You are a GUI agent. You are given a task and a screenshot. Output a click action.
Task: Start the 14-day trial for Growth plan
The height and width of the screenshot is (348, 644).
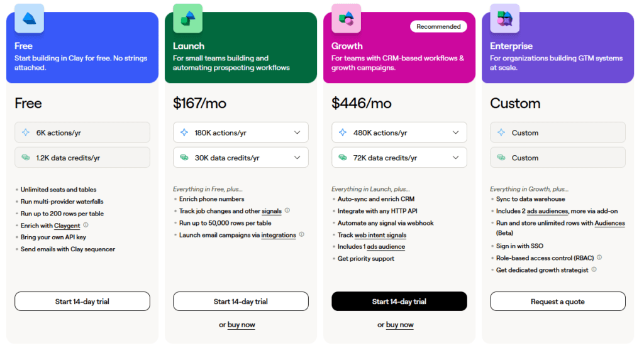399,302
